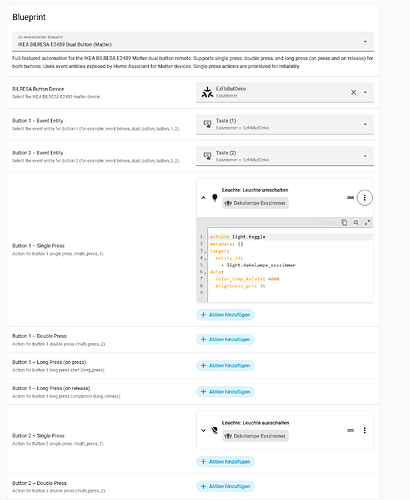410x500 pixels.
Task: Open the BILRESA Button Device dropdown arrow
Action: click(365, 92)
